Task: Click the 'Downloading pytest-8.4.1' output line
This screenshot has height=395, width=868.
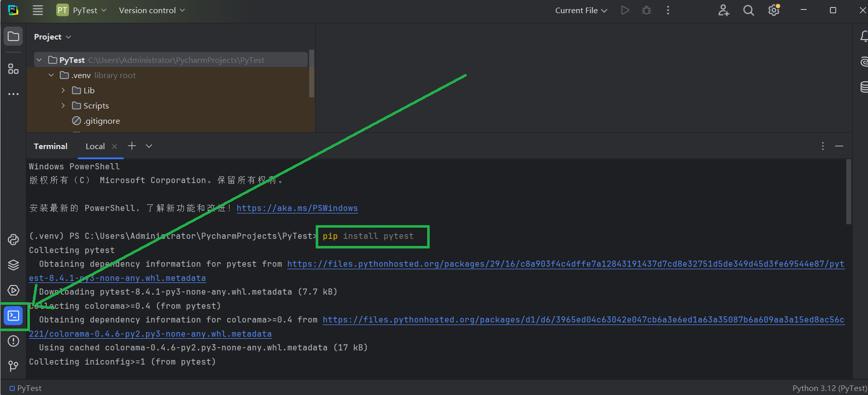Action: point(188,292)
